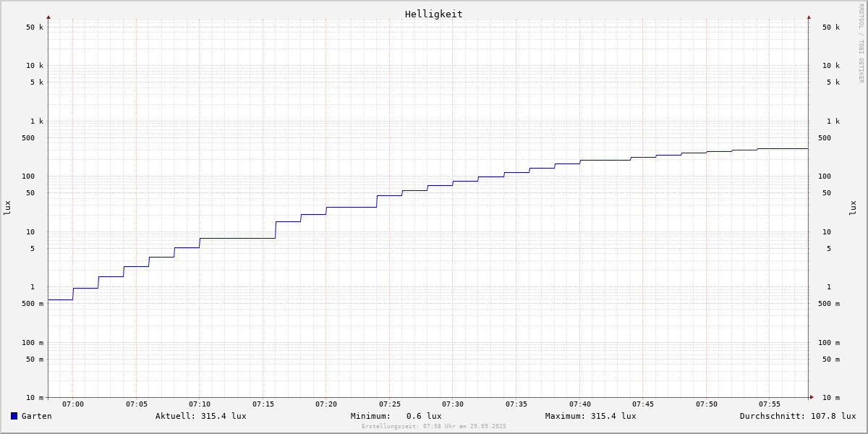Click the 07:55 time axis label

[x=770, y=404]
